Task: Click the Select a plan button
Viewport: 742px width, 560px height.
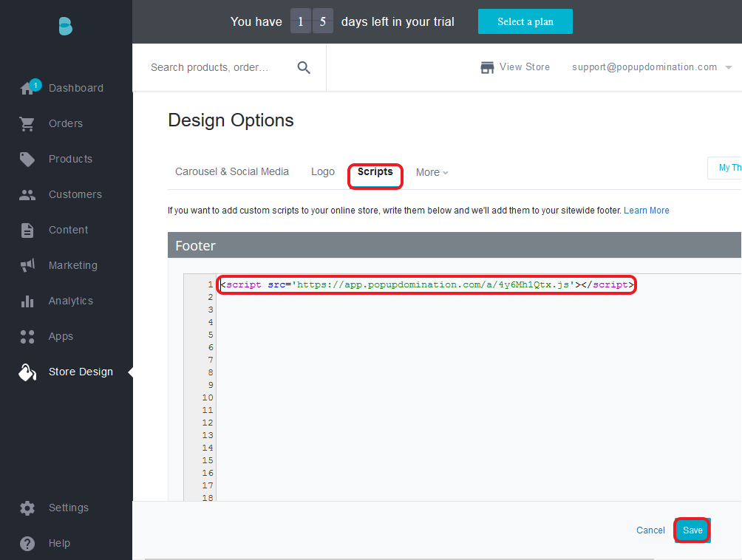Action: tap(525, 21)
